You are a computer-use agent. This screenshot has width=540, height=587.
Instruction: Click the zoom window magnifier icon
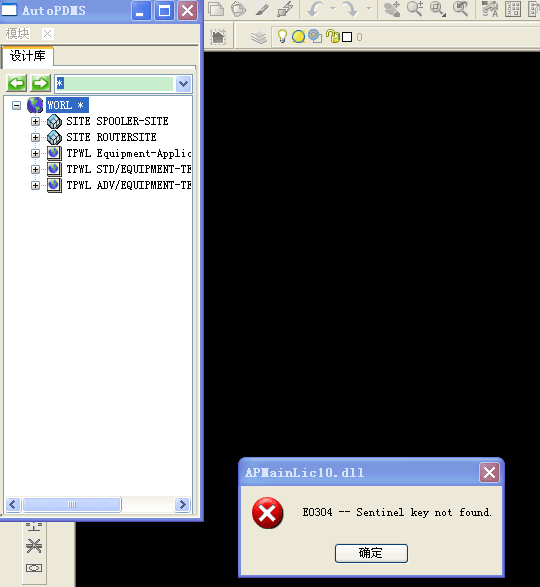click(438, 9)
